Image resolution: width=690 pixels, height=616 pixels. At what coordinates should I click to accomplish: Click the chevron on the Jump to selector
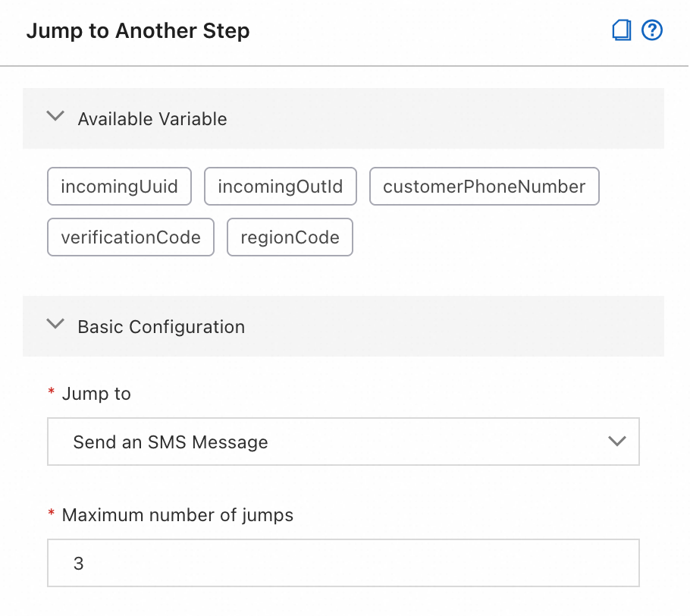[x=617, y=442]
